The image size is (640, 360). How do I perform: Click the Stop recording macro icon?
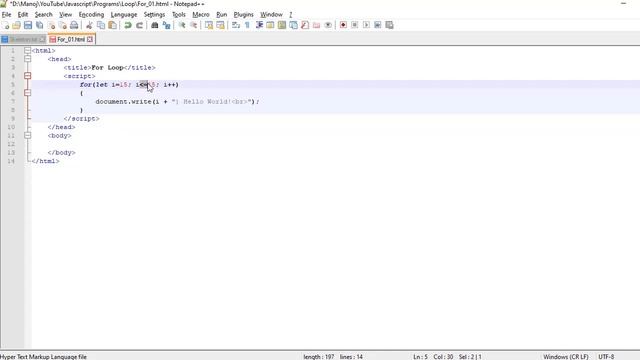pyautogui.click(x=355, y=25)
